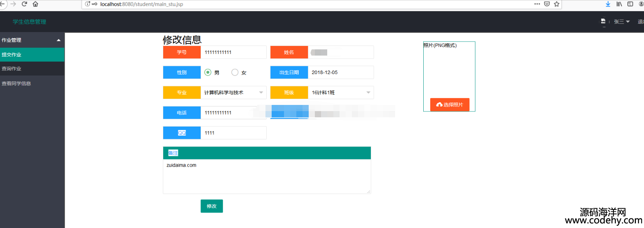
Task: Click the green 修改 submit button
Action: 212,206
